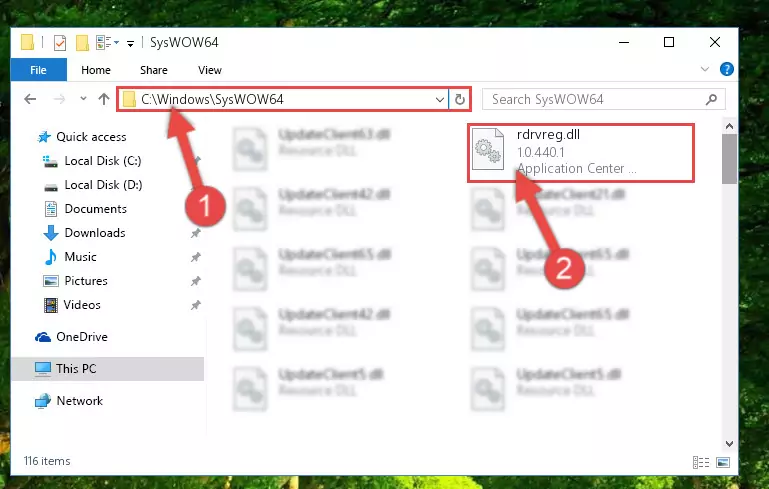Click the Music note icon
The height and width of the screenshot is (489, 769).
tap(51, 257)
